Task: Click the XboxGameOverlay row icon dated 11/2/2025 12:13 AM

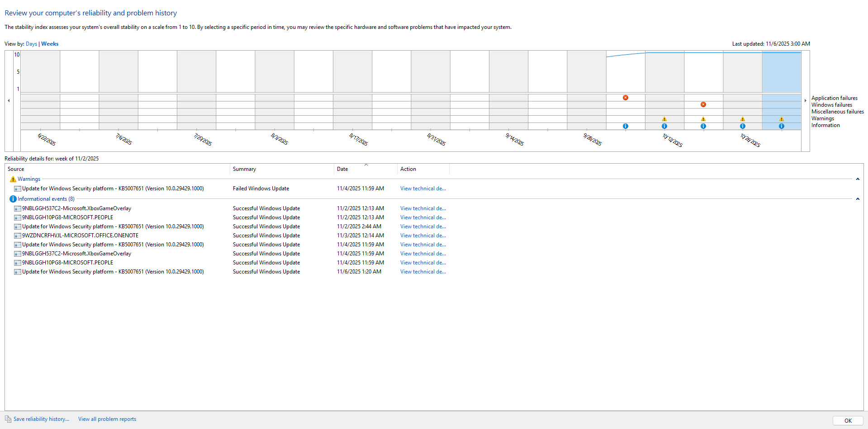Action: pos(18,209)
